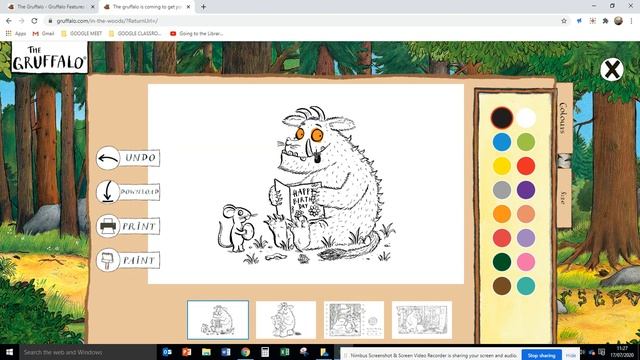Viewport: 640px width, 360px height.
Task: Pick the teal colour swatch
Action: pyautogui.click(x=526, y=286)
